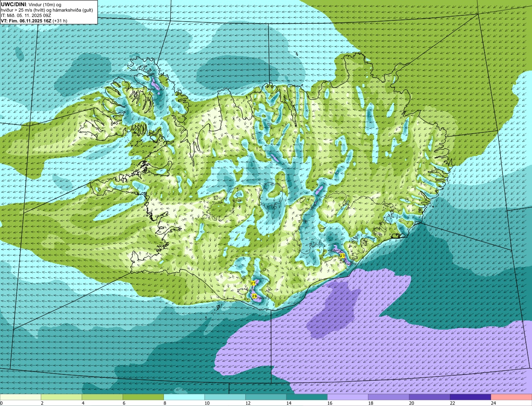Click the scale tick label 0
The image size is (532, 406).
tap(1, 403)
